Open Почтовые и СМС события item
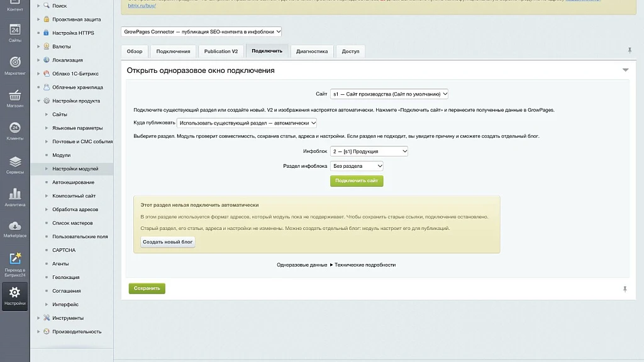 tap(82, 141)
